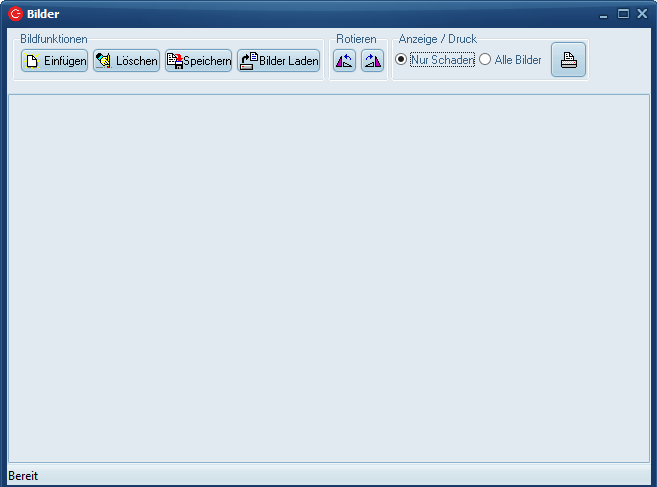
Task: Choose the Alle Bilder radio option
Action: coord(485,60)
